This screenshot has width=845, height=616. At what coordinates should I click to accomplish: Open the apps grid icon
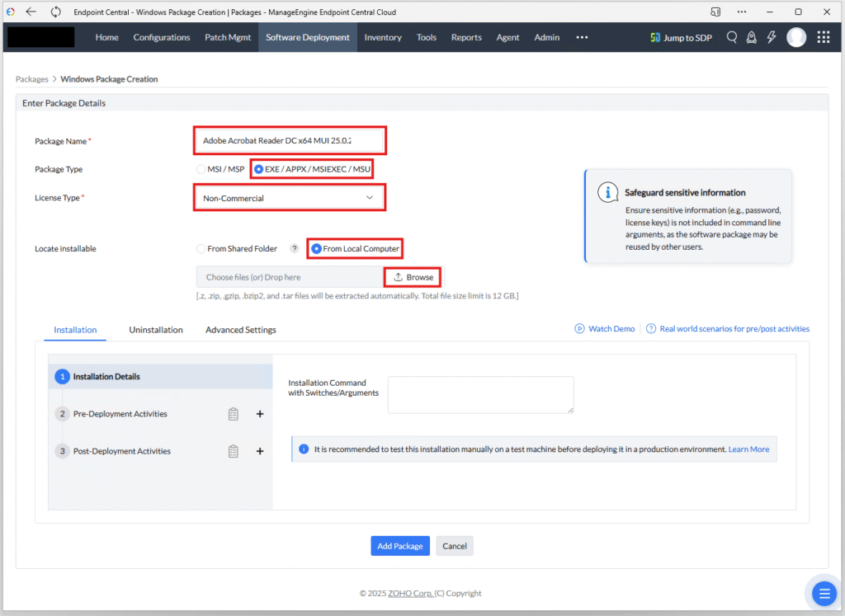tap(823, 37)
